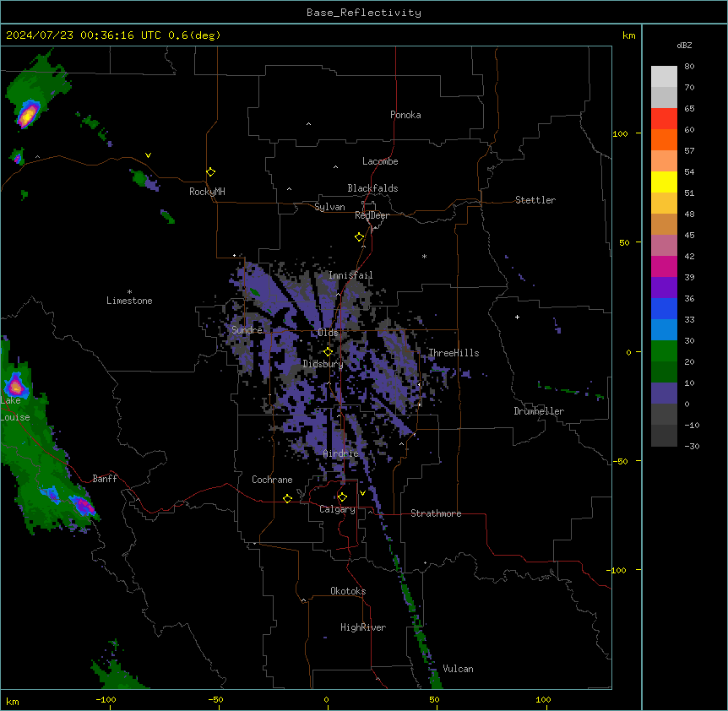Click the HighRiver town label
728x711 pixels.
(x=363, y=627)
